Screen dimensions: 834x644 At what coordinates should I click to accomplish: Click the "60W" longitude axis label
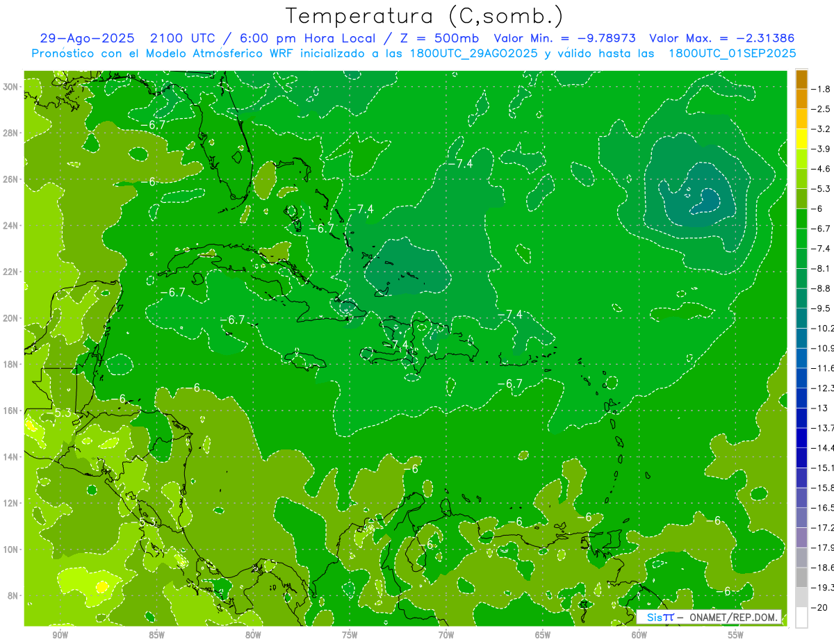639,636
